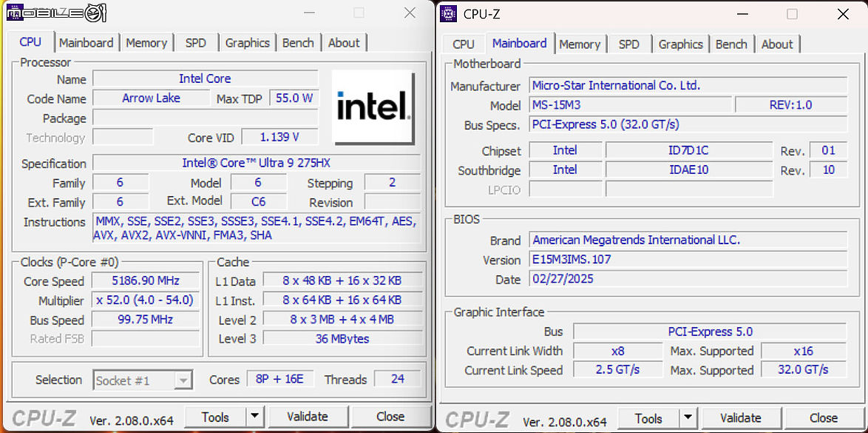Expand Tools dropdown arrow in left CPU-Z window
The image size is (868, 433).
254,417
